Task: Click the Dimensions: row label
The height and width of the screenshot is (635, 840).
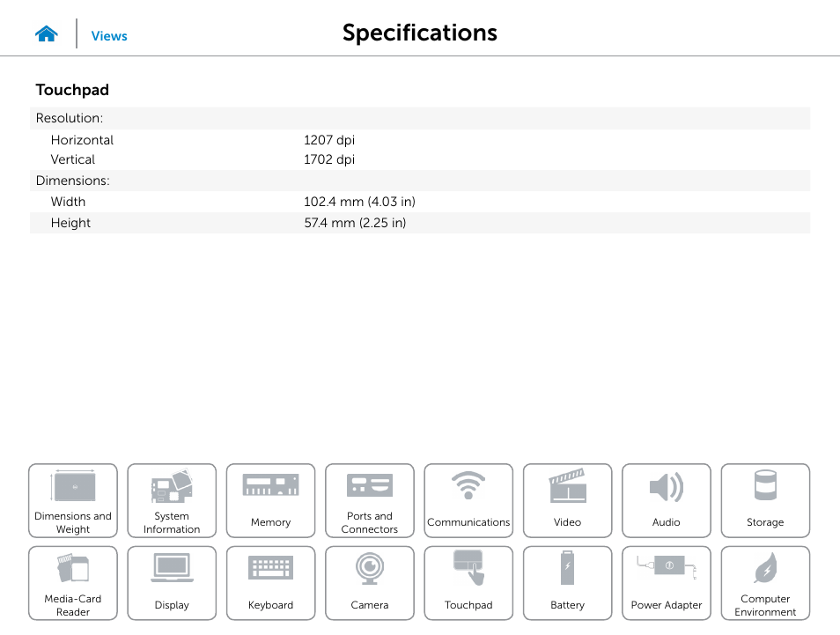Action: (72, 181)
